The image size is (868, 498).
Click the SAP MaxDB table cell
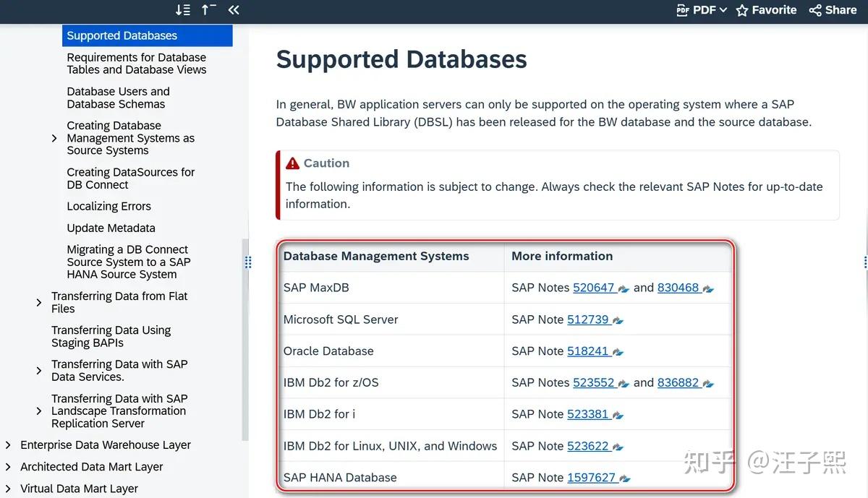(x=391, y=288)
